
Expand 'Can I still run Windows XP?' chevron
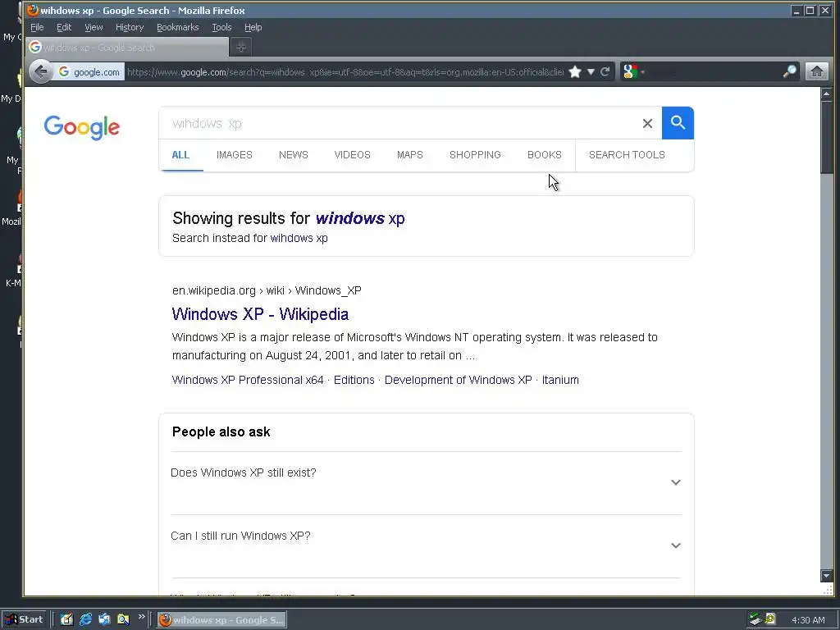[x=676, y=546]
